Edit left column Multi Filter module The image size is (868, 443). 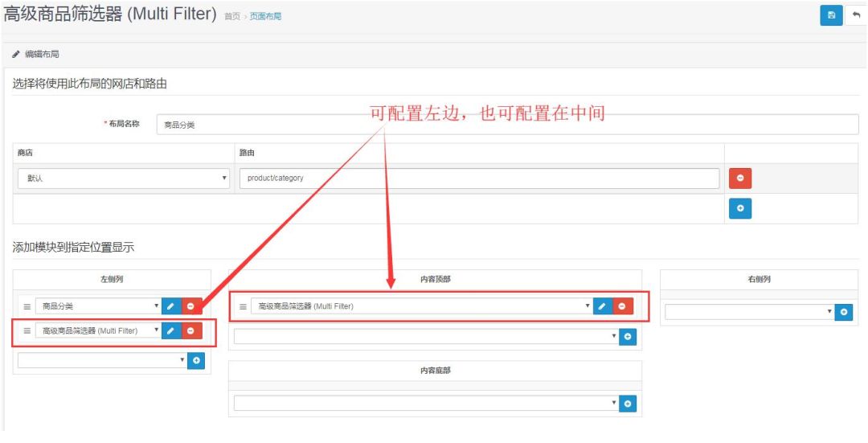(x=170, y=330)
